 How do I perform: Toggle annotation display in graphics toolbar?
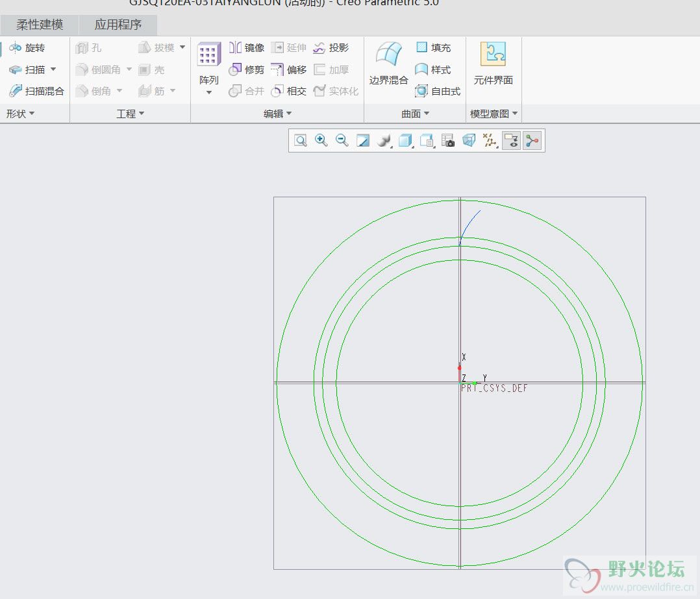click(x=511, y=140)
